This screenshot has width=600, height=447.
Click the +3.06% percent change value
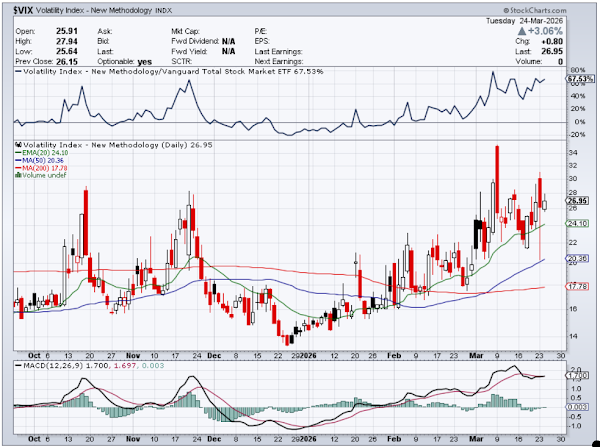(545, 31)
